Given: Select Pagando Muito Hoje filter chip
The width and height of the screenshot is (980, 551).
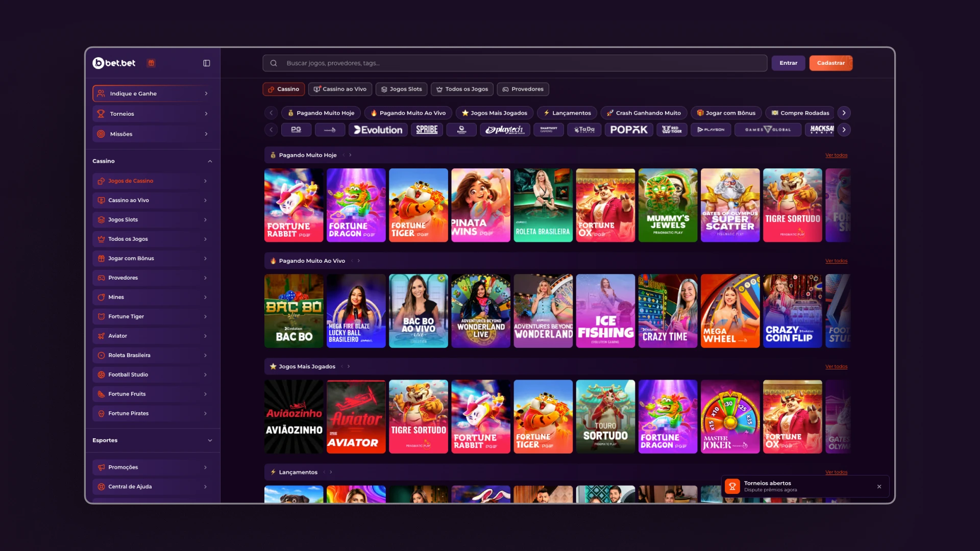Looking at the screenshot, I should tap(321, 113).
